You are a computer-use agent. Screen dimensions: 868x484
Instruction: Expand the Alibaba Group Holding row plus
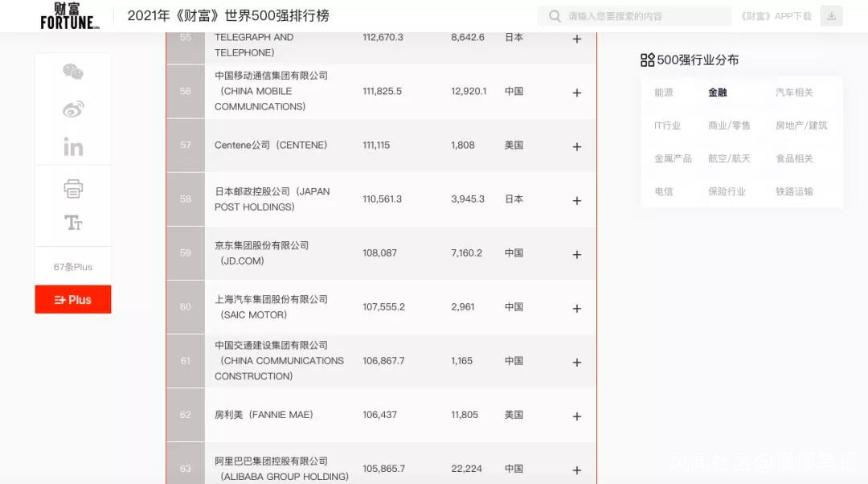pos(577,470)
